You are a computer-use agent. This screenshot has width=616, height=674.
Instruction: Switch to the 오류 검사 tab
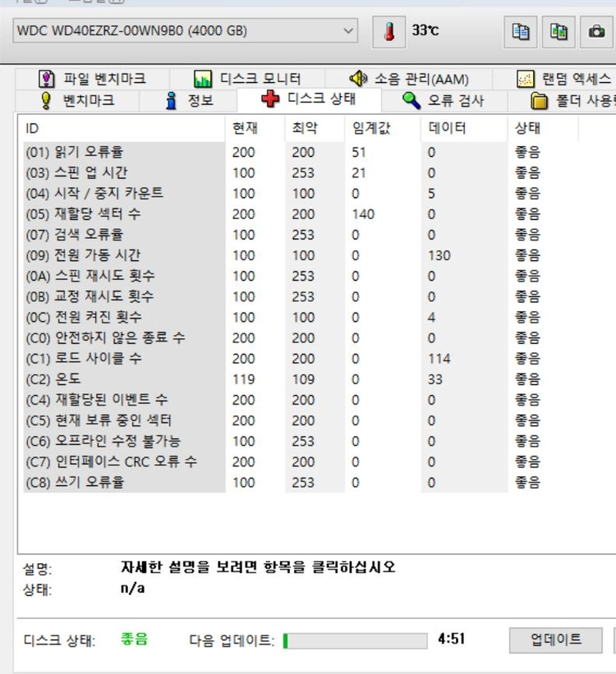coord(444,100)
